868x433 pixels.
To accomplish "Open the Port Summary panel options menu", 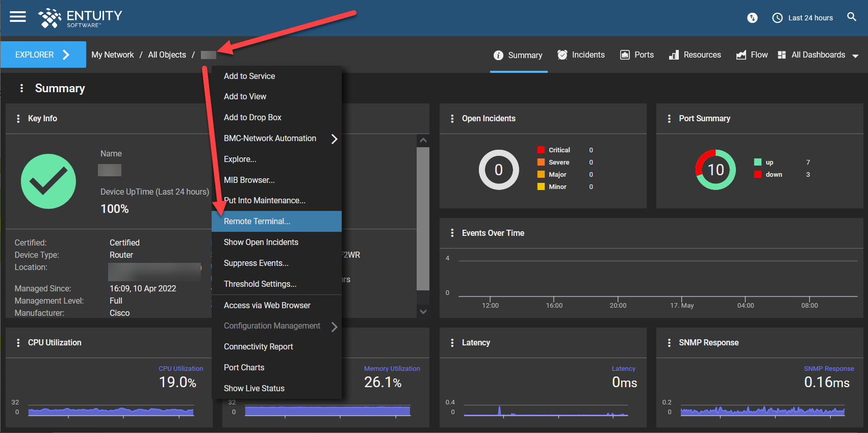I will pyautogui.click(x=669, y=118).
